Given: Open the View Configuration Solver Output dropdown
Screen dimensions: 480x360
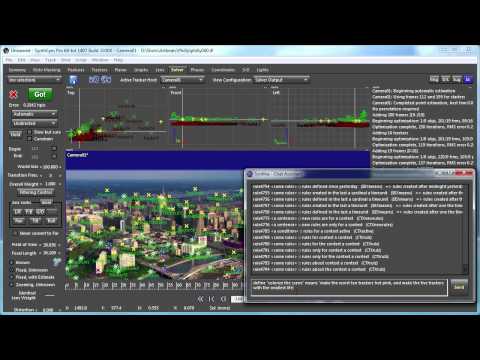Looking at the screenshot, I should coord(281,80).
